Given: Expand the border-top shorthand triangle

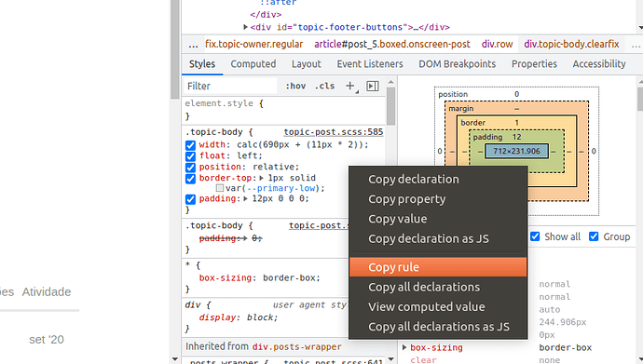Looking at the screenshot, I should coord(261,178).
